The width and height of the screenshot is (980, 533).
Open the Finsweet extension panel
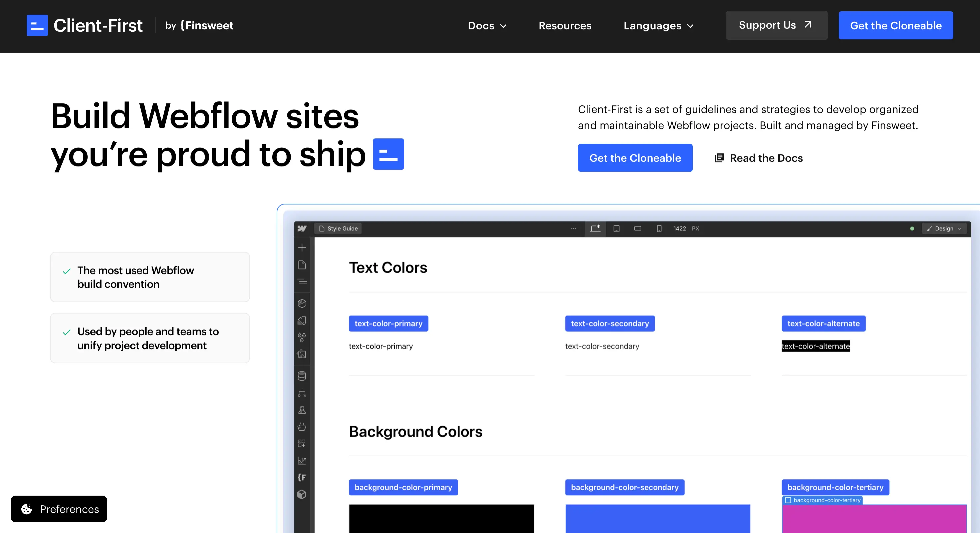click(302, 477)
